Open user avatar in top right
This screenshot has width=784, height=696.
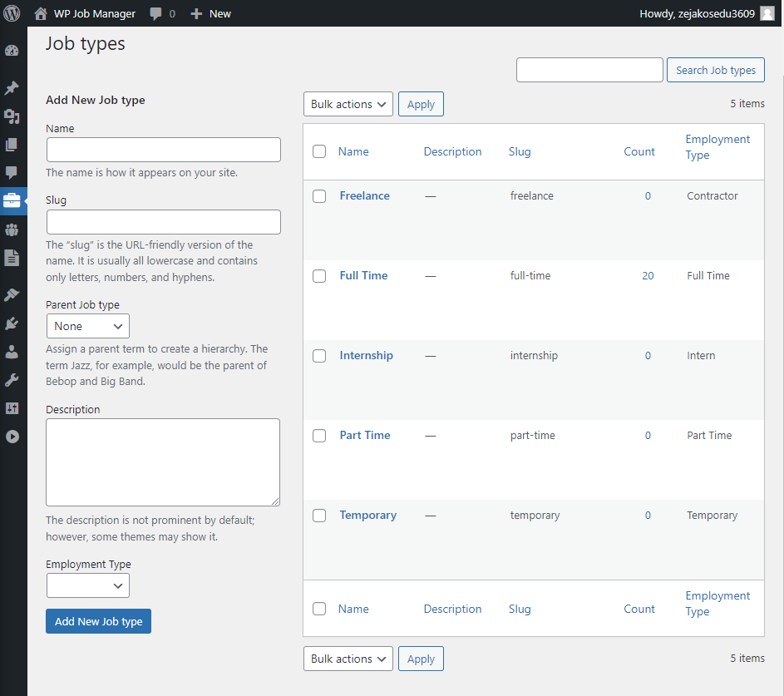[x=767, y=13]
